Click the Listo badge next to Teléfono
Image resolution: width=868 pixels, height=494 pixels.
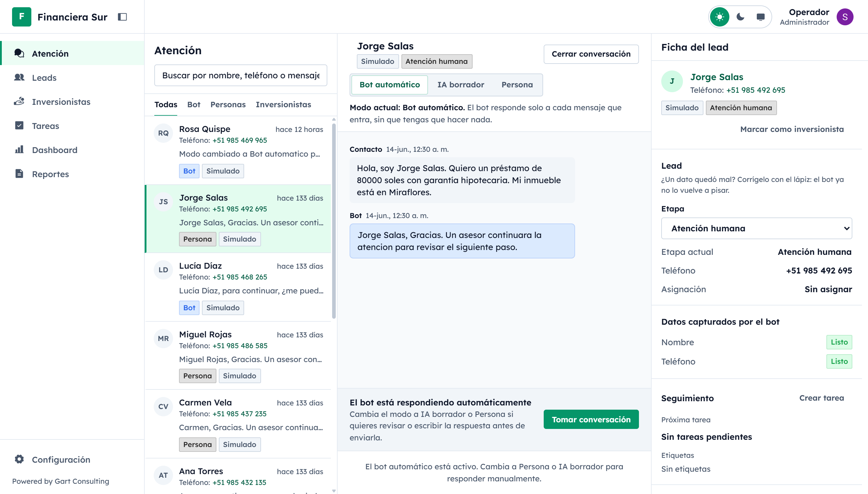[839, 361]
